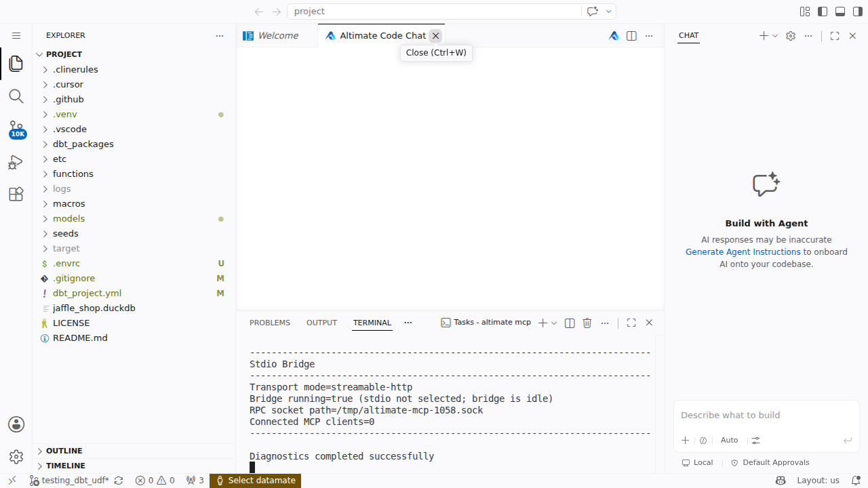Split the terminal
The image size is (868, 488).
click(x=570, y=323)
